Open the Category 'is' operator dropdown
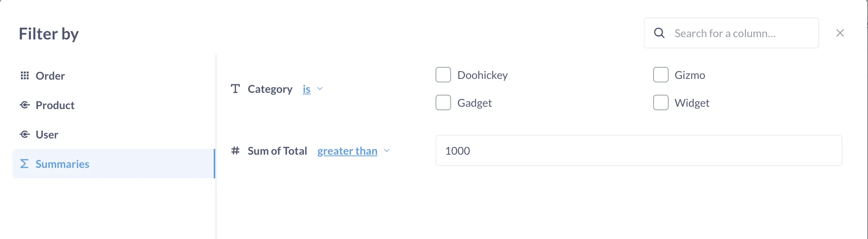Screen dimensions: 868x239 307,89
